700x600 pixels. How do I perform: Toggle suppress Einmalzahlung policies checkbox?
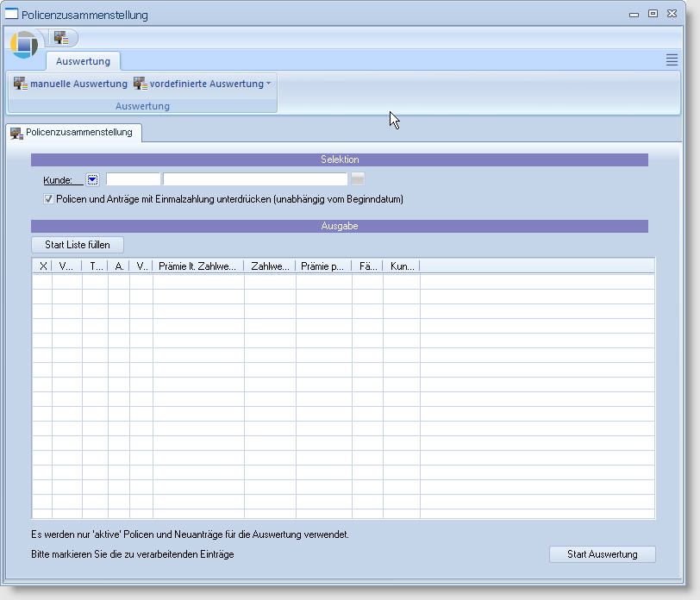tap(49, 199)
